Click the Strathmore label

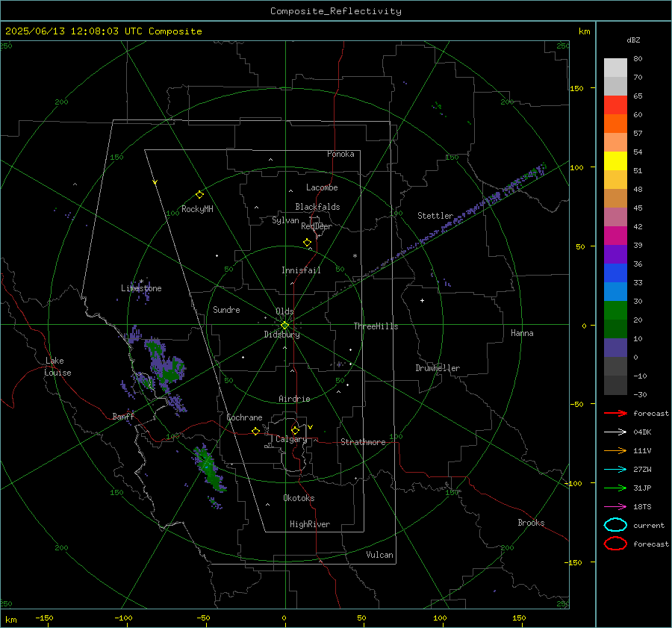(363, 442)
